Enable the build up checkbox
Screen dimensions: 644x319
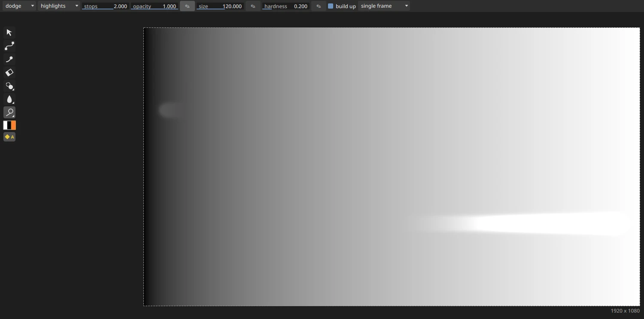(x=331, y=6)
